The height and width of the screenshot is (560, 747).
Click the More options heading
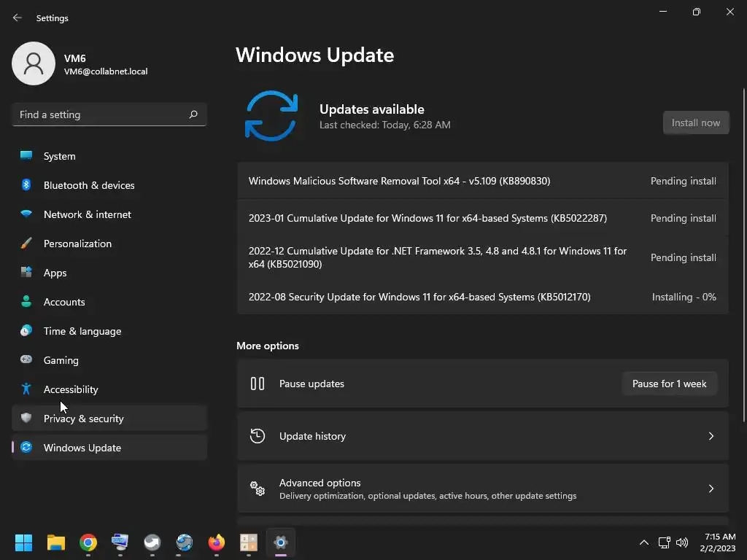[268, 346]
